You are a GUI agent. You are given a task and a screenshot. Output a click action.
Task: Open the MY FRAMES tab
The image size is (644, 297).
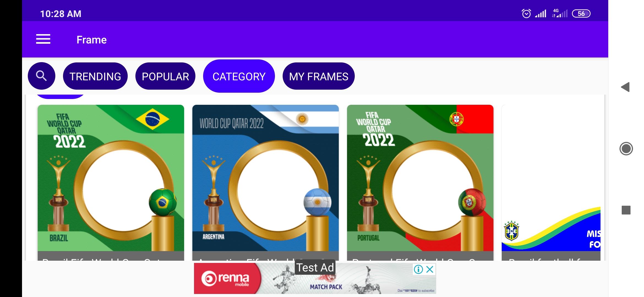click(319, 76)
